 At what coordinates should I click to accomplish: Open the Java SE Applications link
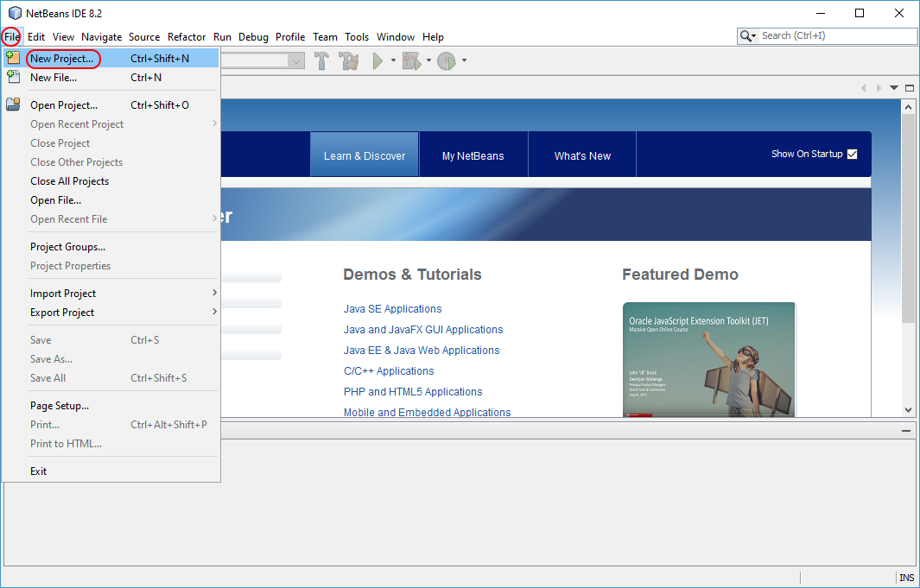point(392,309)
